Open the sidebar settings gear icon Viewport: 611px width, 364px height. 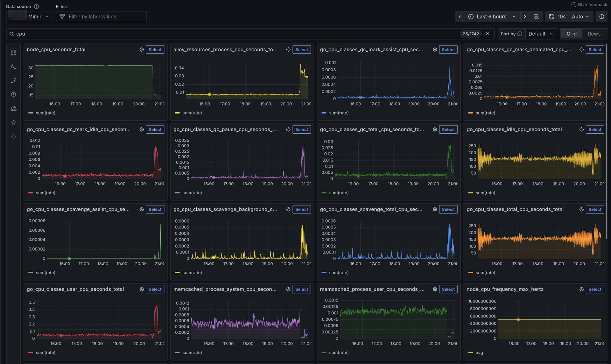(x=13, y=136)
